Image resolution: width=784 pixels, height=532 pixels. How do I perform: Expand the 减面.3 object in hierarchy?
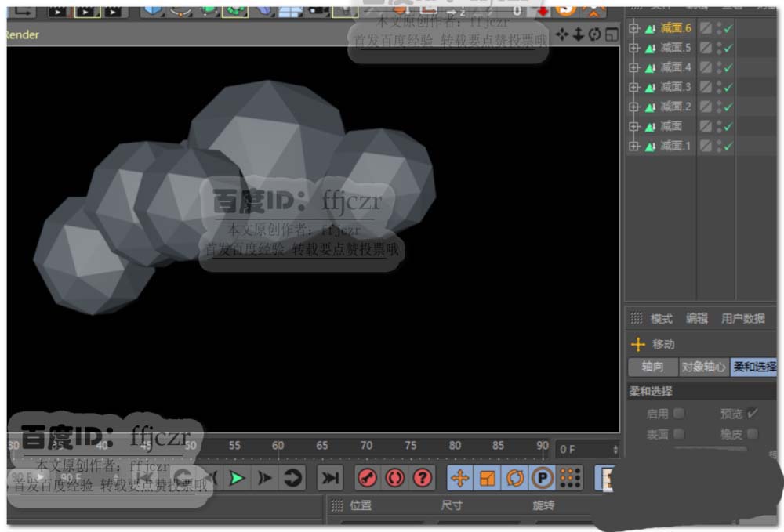[634, 87]
